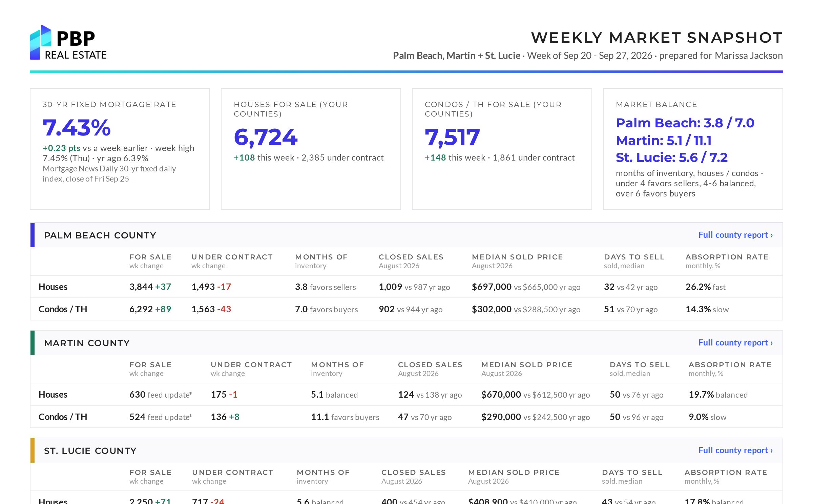Click the St. Lucie County section heading

90,450
